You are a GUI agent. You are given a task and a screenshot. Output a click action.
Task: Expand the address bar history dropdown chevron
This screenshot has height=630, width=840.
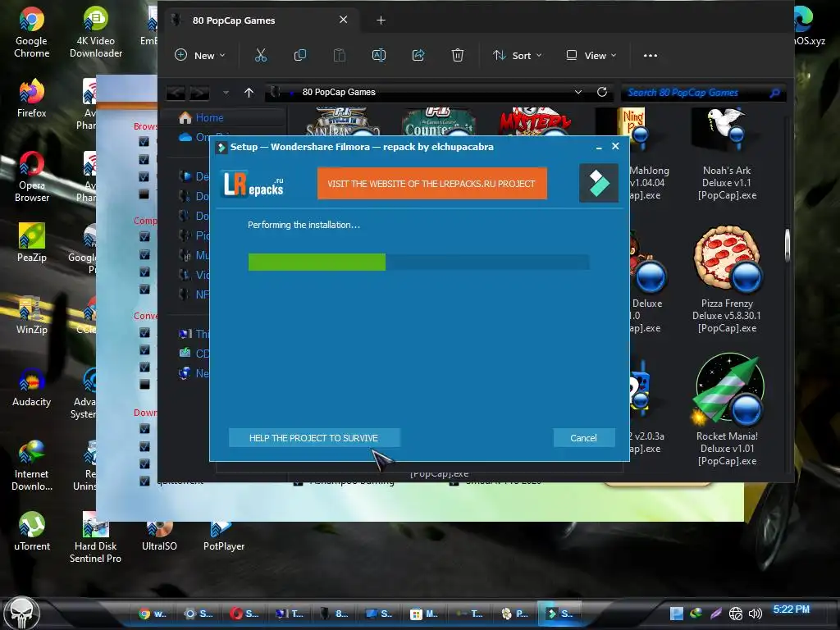(x=578, y=92)
